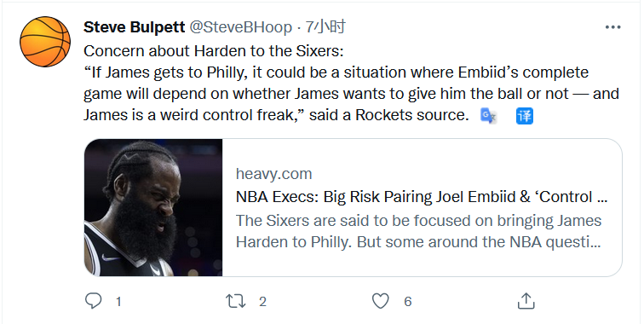
Task: Open the @SteveBHoop handle link
Action: [x=240, y=27]
